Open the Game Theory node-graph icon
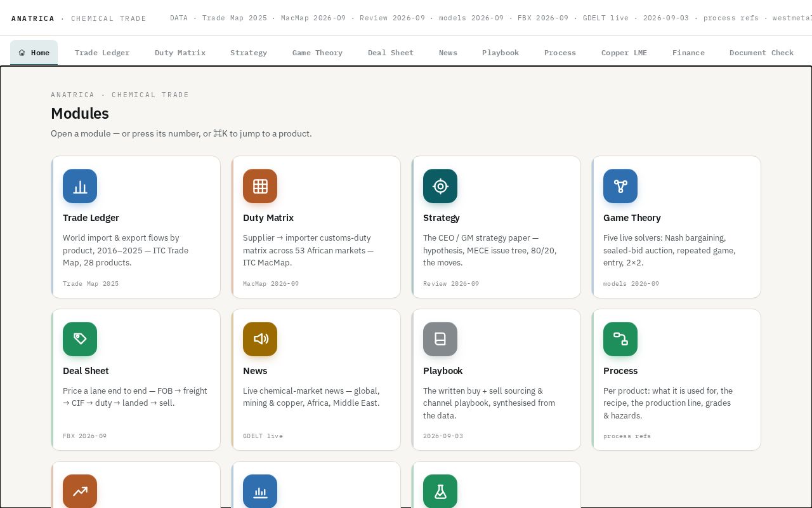812x508 pixels. tap(620, 186)
